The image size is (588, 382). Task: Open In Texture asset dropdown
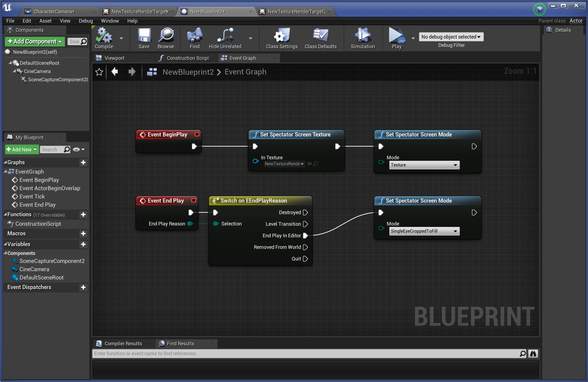click(284, 164)
